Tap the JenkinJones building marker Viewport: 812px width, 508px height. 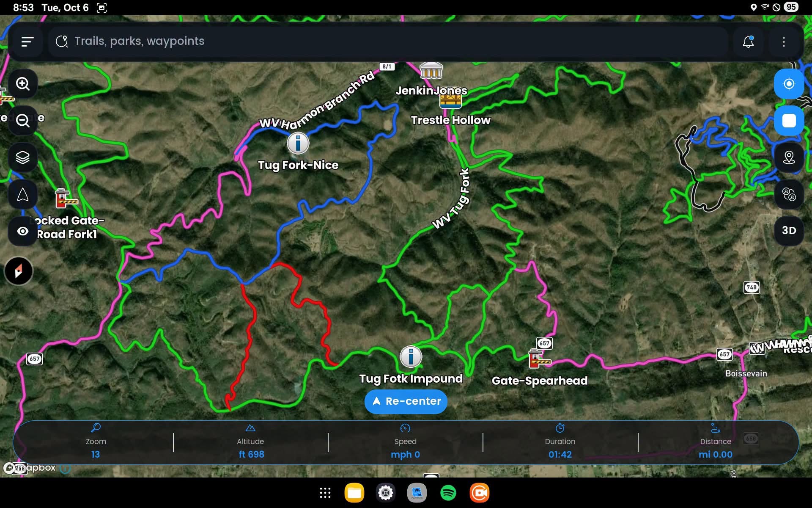point(431,71)
